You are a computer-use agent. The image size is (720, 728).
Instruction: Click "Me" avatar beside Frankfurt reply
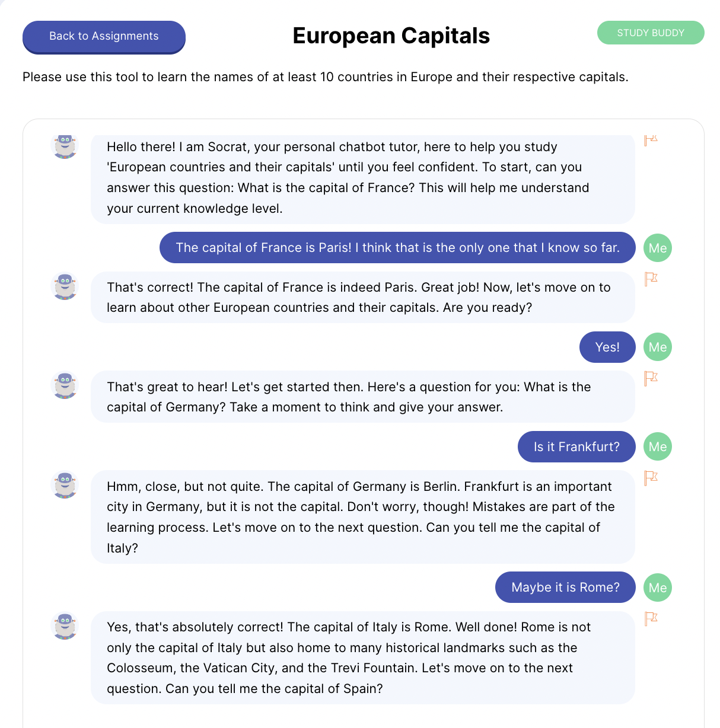point(657,446)
